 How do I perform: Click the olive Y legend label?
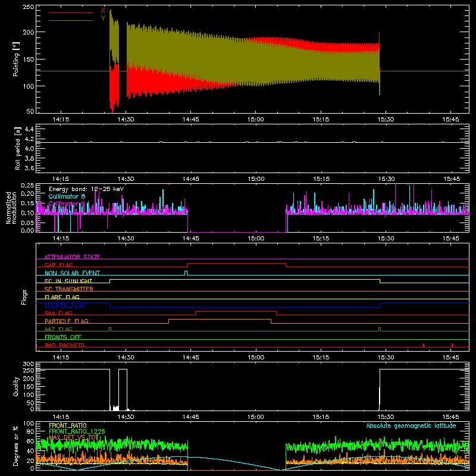pos(103,18)
